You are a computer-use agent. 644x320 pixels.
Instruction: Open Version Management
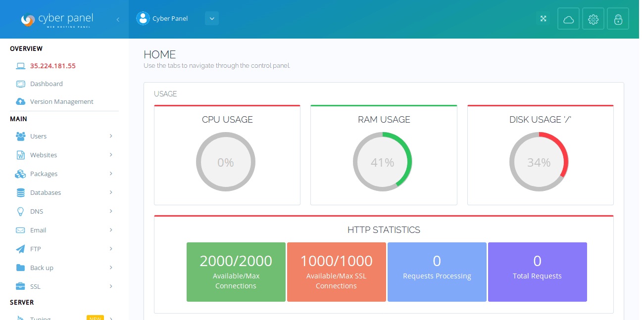(x=61, y=101)
